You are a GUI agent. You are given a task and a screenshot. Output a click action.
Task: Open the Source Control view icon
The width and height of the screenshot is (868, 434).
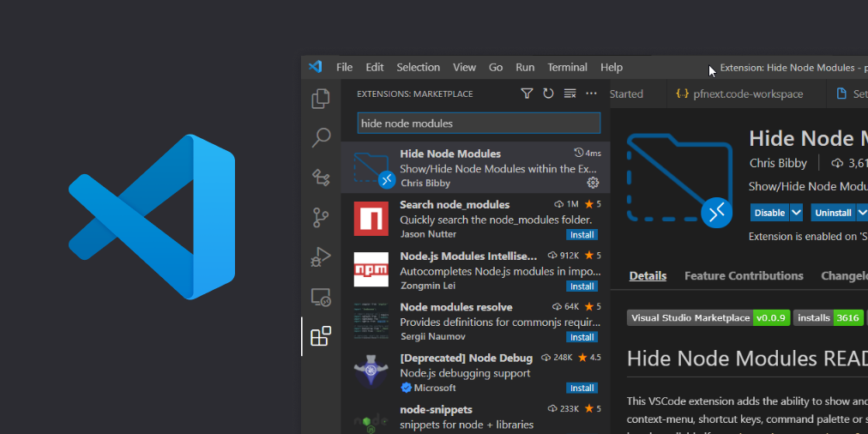click(x=321, y=218)
